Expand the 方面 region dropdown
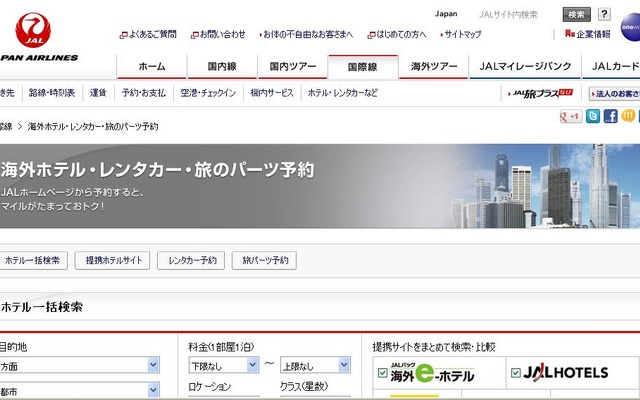This screenshot has width=640, height=400. [79, 365]
